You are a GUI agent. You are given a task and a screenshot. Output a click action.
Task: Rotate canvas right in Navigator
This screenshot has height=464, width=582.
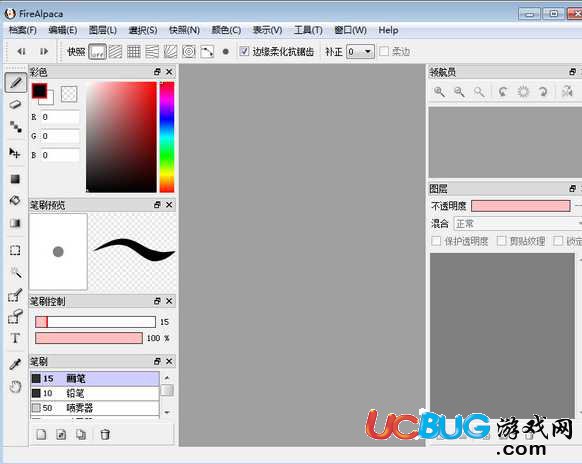click(543, 92)
